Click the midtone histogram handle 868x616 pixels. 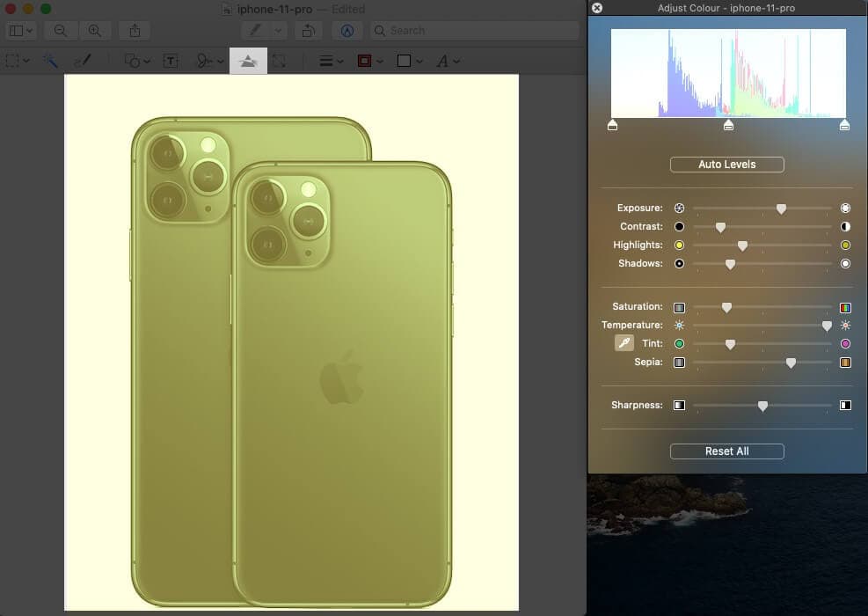tap(728, 125)
